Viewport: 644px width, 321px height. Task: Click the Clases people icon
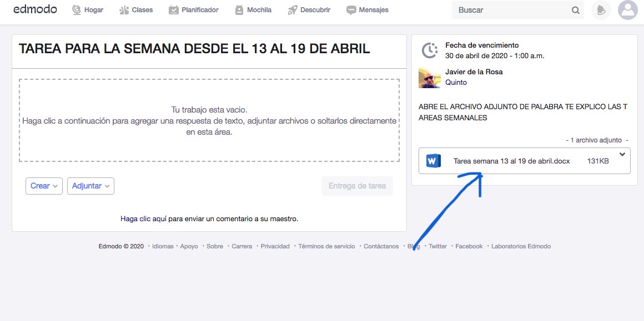click(124, 10)
